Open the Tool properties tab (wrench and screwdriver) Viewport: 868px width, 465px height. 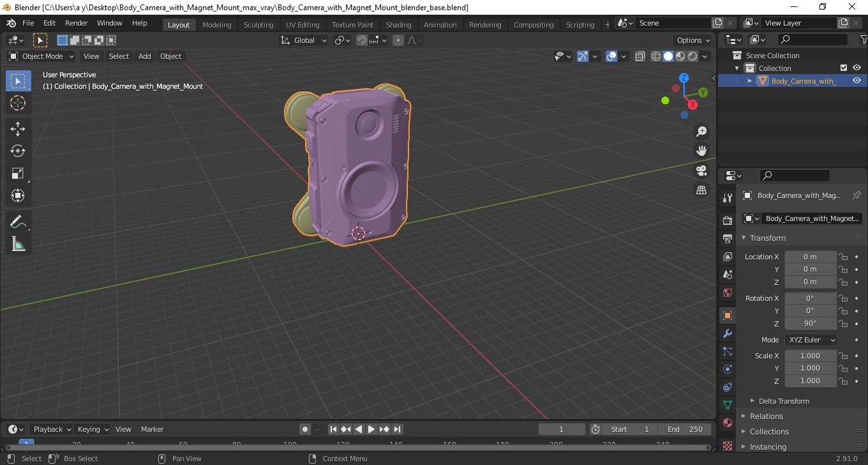[x=728, y=198]
